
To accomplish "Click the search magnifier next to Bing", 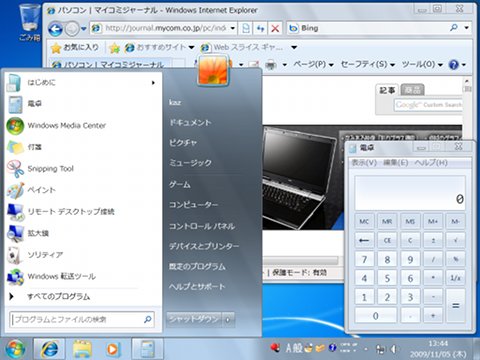I will click(454, 28).
